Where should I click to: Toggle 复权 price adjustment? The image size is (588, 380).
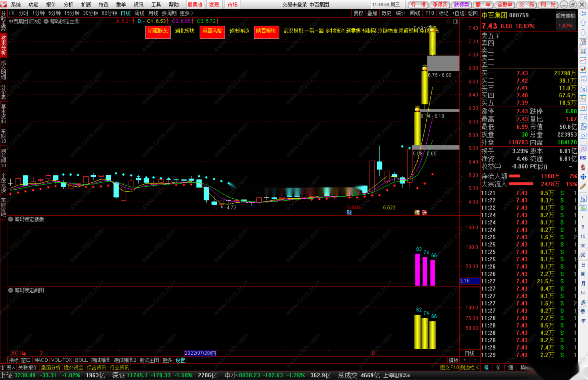click(358, 13)
